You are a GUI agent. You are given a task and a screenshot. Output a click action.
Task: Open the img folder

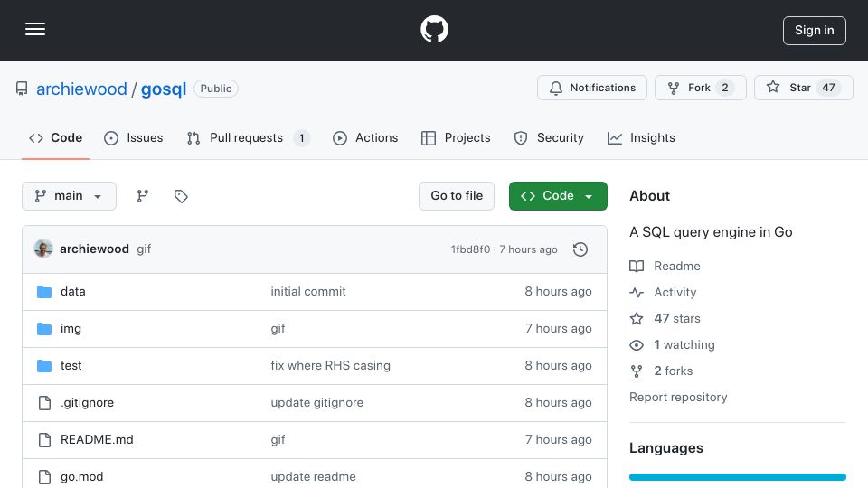tap(71, 329)
